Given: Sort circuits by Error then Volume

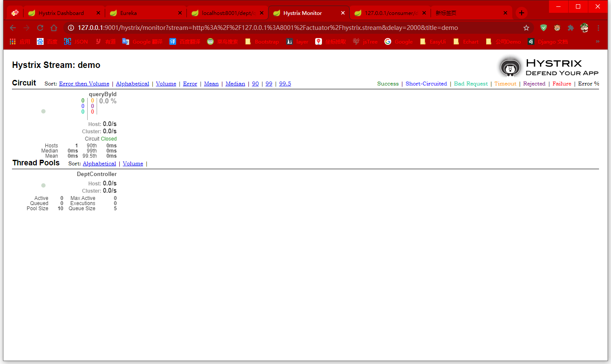Looking at the screenshot, I should pyautogui.click(x=84, y=84).
